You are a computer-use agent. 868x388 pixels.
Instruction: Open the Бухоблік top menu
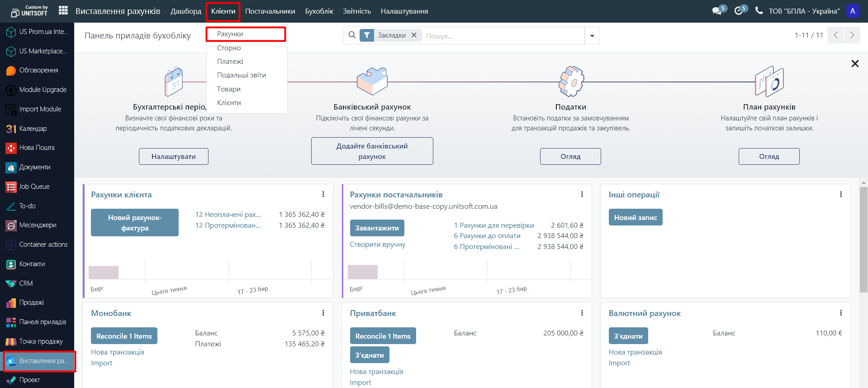(319, 11)
